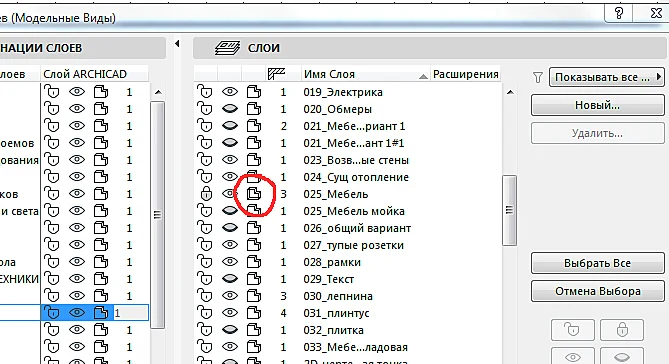Collapse the layer combinations panel arrow

(x=177, y=44)
